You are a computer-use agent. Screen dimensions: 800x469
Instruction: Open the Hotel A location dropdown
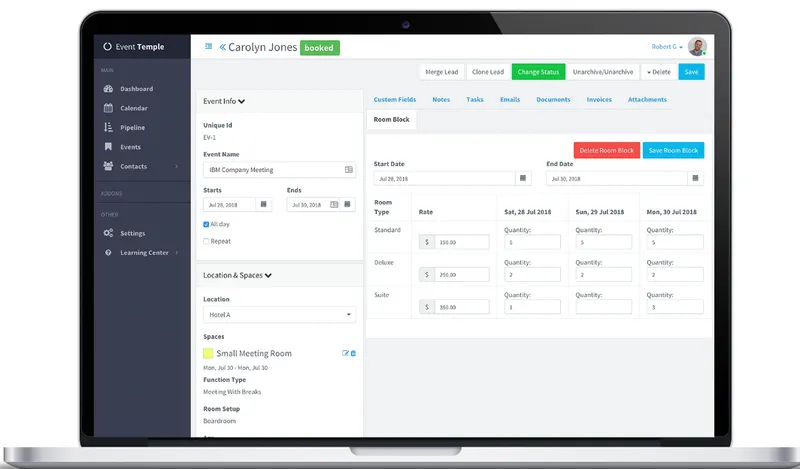click(279, 314)
